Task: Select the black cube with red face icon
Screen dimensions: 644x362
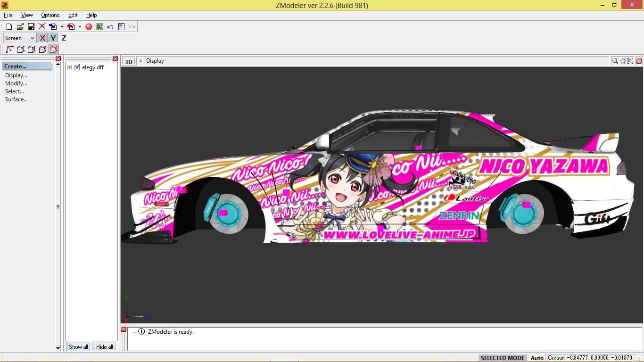Action: click(x=42, y=49)
